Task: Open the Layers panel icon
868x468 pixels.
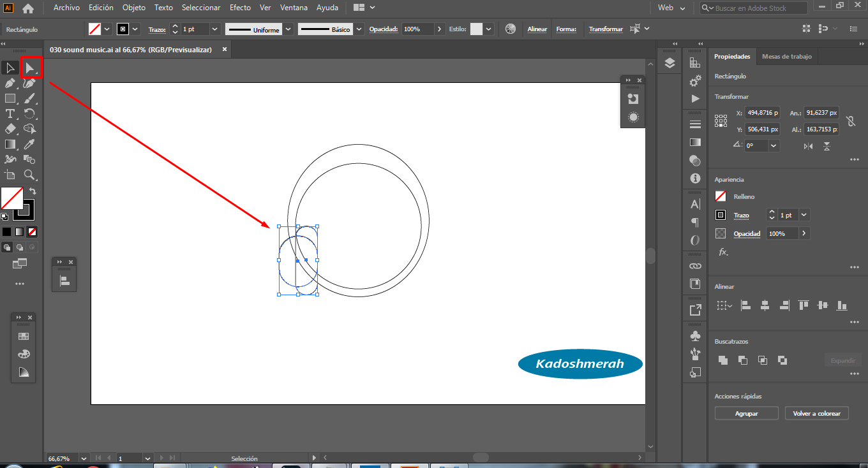Action: click(x=670, y=62)
